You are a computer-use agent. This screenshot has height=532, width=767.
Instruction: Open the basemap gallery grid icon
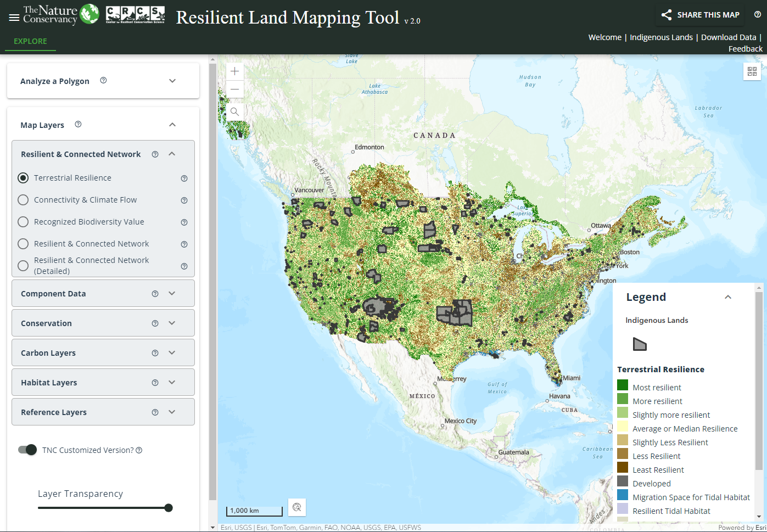pos(752,71)
